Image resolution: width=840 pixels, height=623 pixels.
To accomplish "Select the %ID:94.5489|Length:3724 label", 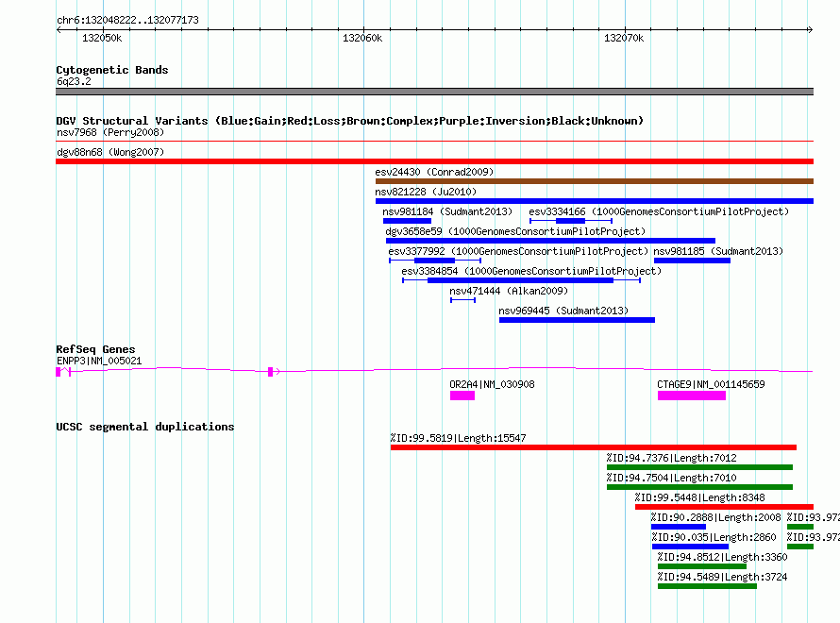I will tap(722, 577).
